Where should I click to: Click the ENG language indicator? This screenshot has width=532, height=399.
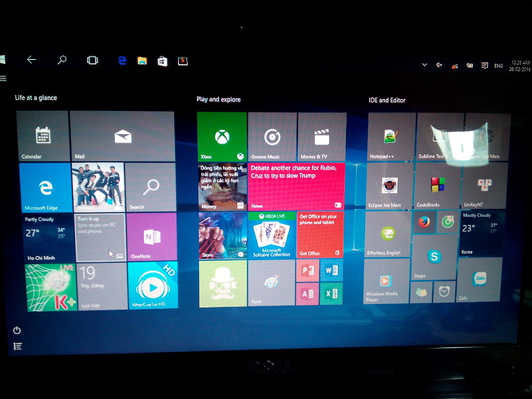pyautogui.click(x=498, y=65)
